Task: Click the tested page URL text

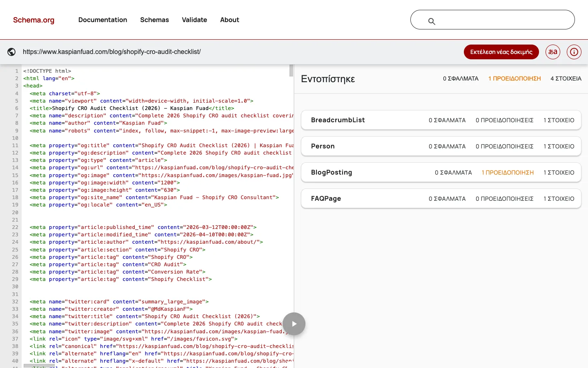Action: click(x=112, y=52)
